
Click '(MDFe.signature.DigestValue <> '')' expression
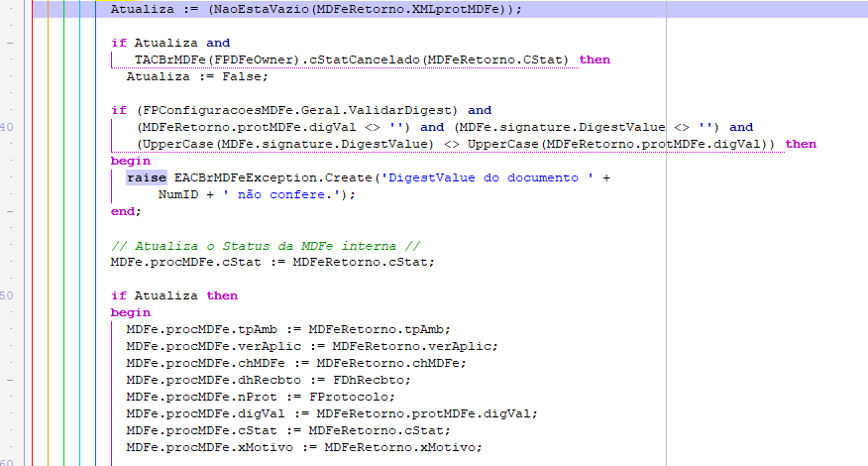click(x=587, y=127)
